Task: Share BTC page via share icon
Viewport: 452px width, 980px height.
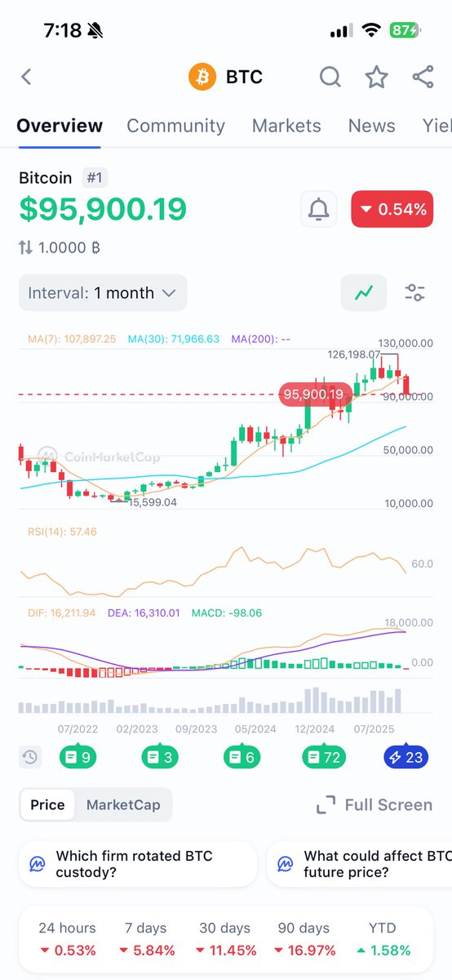Action: tap(423, 78)
